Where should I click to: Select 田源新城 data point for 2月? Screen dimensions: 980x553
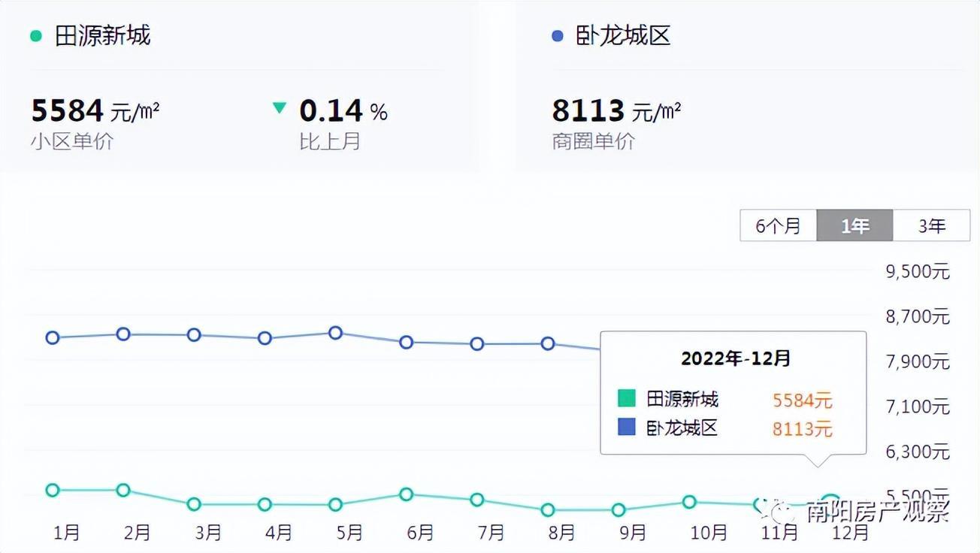tap(123, 490)
